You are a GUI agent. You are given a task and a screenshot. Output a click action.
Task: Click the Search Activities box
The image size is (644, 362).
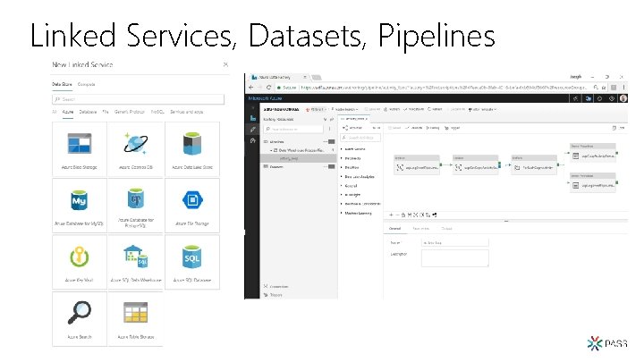click(360, 138)
